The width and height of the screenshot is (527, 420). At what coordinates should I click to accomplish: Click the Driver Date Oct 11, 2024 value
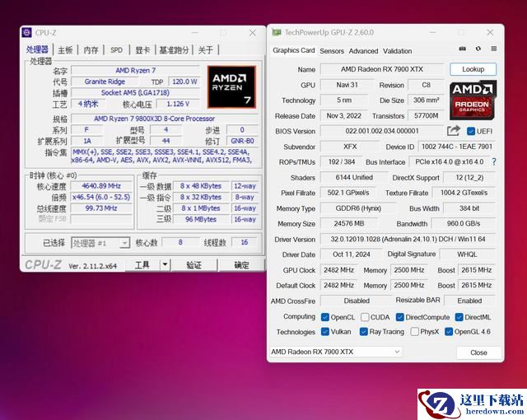click(352, 254)
